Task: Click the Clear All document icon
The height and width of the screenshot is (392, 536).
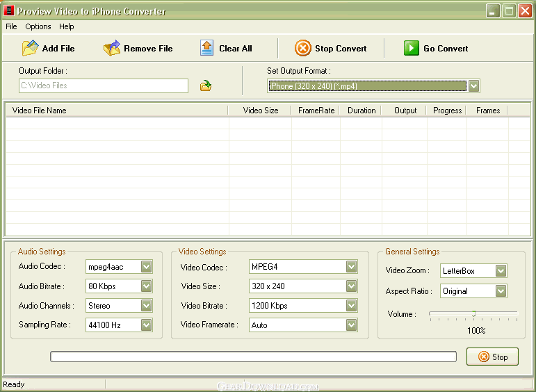Action: pyautogui.click(x=206, y=48)
